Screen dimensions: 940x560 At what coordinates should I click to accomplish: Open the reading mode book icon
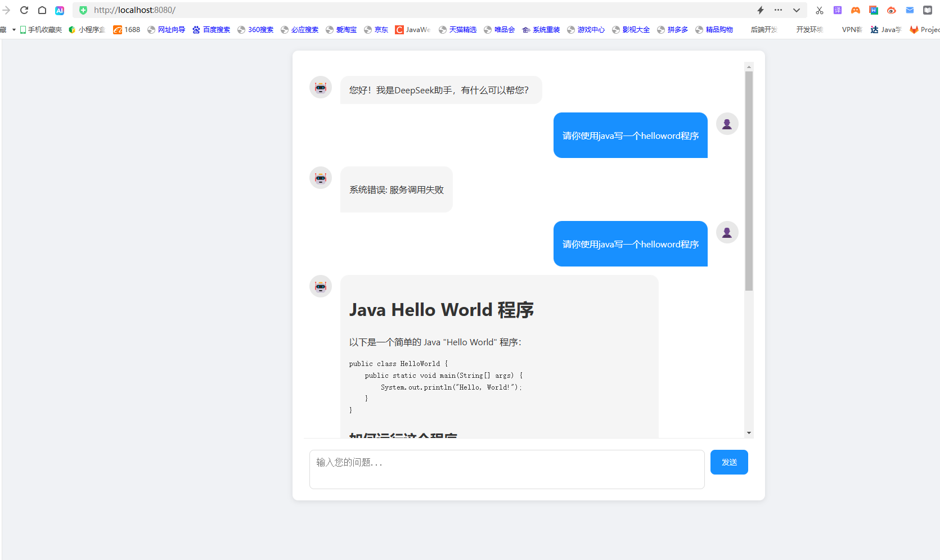[928, 10]
